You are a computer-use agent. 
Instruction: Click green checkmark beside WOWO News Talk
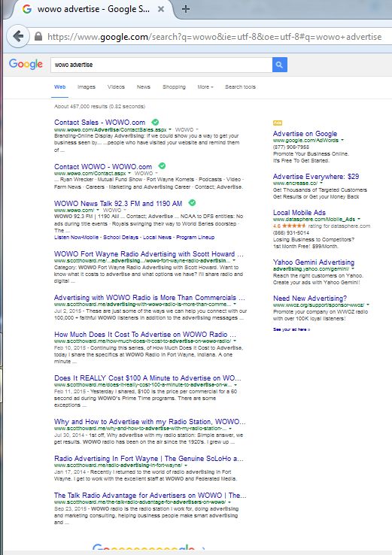click(192, 203)
